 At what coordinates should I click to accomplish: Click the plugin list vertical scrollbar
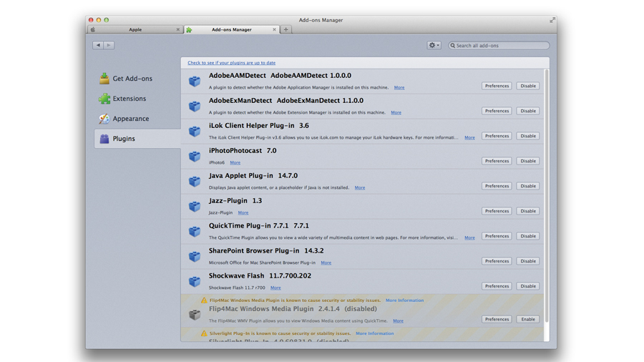point(546,196)
